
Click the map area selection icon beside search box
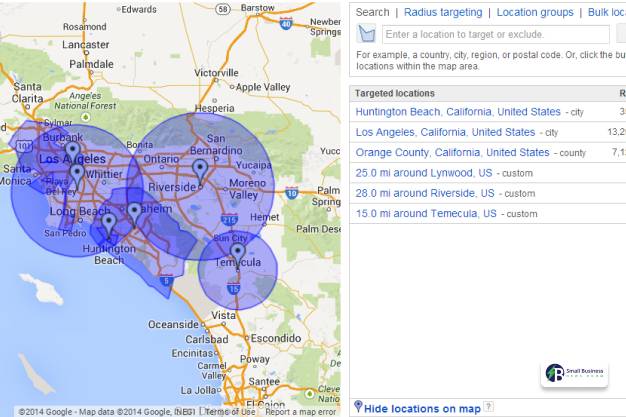[366, 34]
